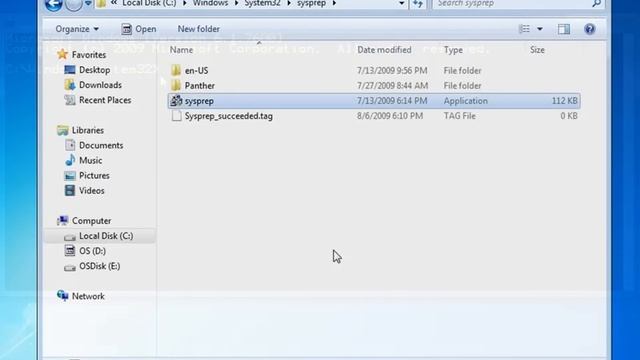Viewport: 640px width, 360px height.
Task: Click the Computer icon
Action: point(62,220)
